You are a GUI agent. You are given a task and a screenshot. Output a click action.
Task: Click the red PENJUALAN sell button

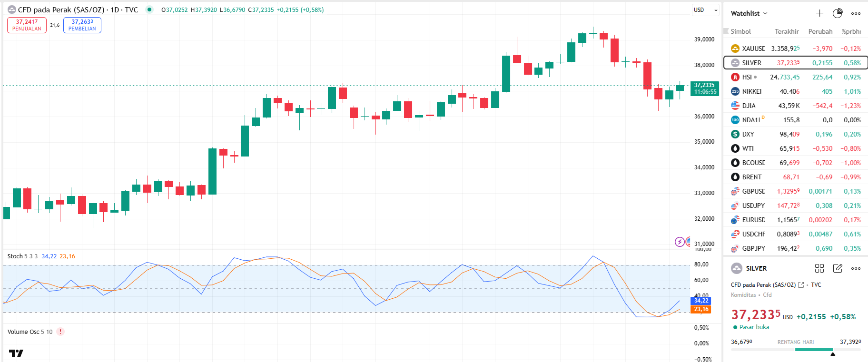point(27,25)
